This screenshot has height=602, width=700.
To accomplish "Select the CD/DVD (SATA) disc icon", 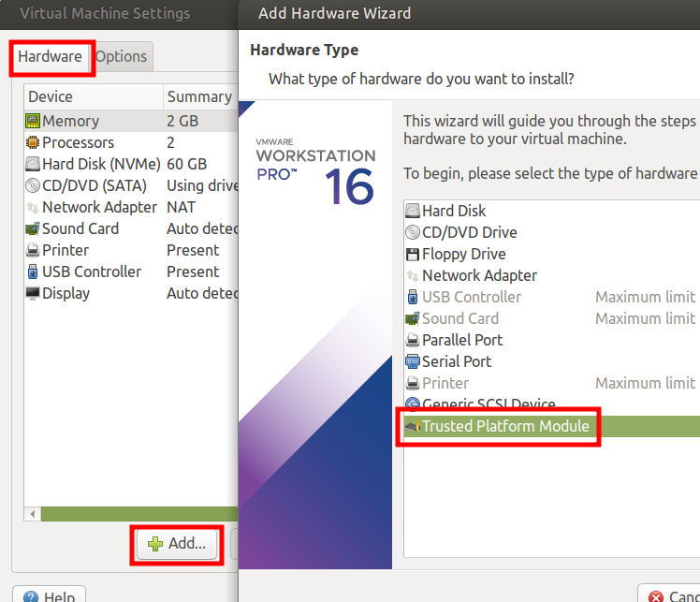I will [33, 185].
